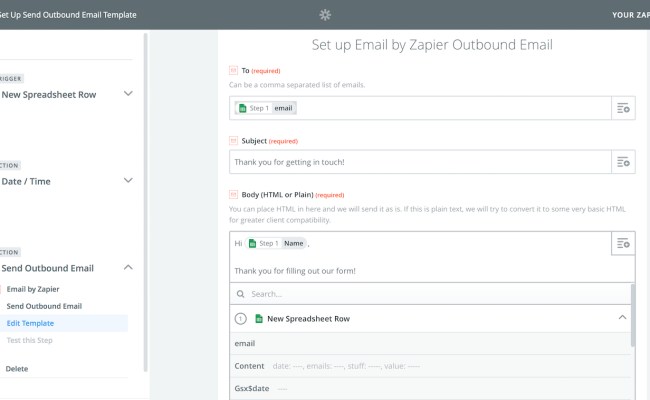Click the YOUR ZAPS link in header
The height and width of the screenshot is (400, 650).
(631, 15)
